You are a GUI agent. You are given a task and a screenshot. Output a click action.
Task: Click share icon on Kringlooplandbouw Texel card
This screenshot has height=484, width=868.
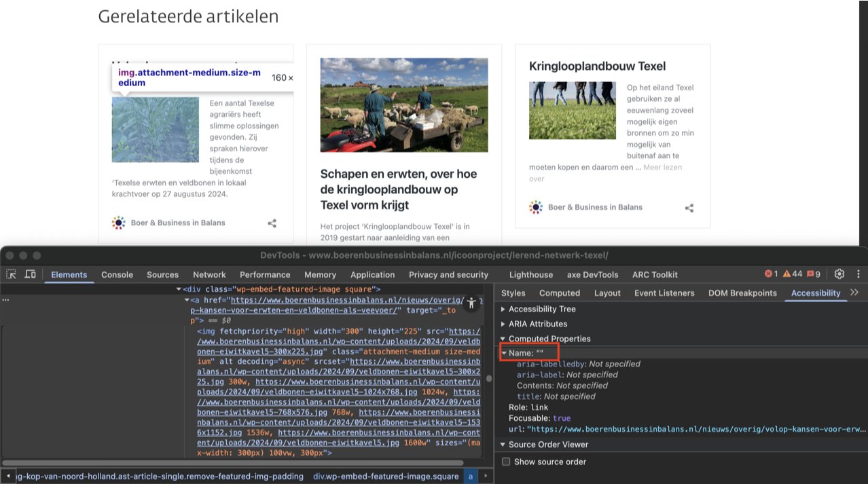pos(689,208)
